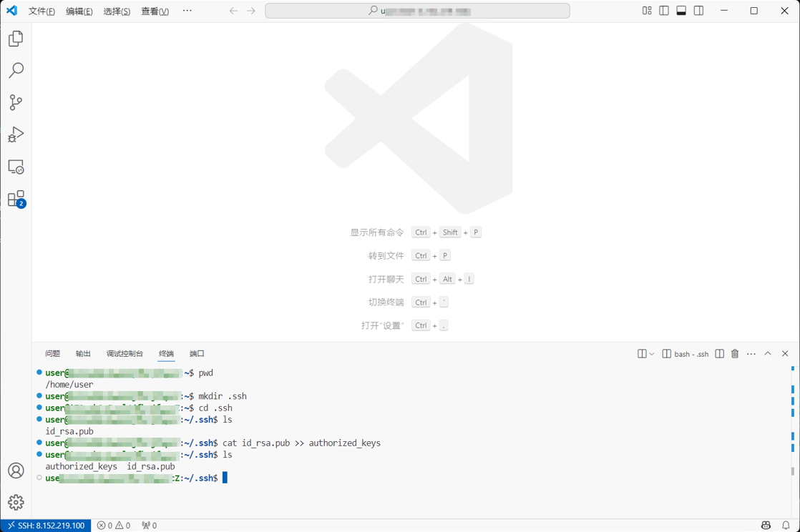Switch to the 端口 panel tab
Image resolution: width=800 pixels, height=532 pixels.
pyautogui.click(x=197, y=353)
